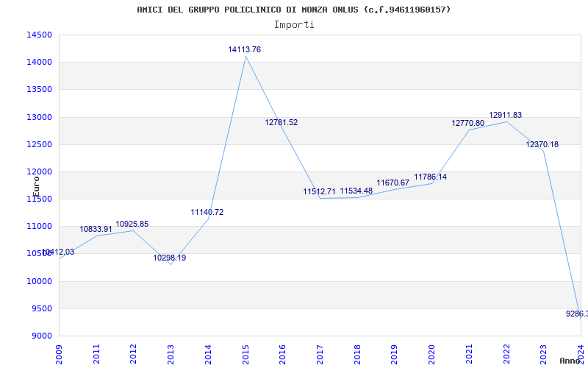Click the x-axis year 2019
The image size is (588, 368).
pos(395,355)
